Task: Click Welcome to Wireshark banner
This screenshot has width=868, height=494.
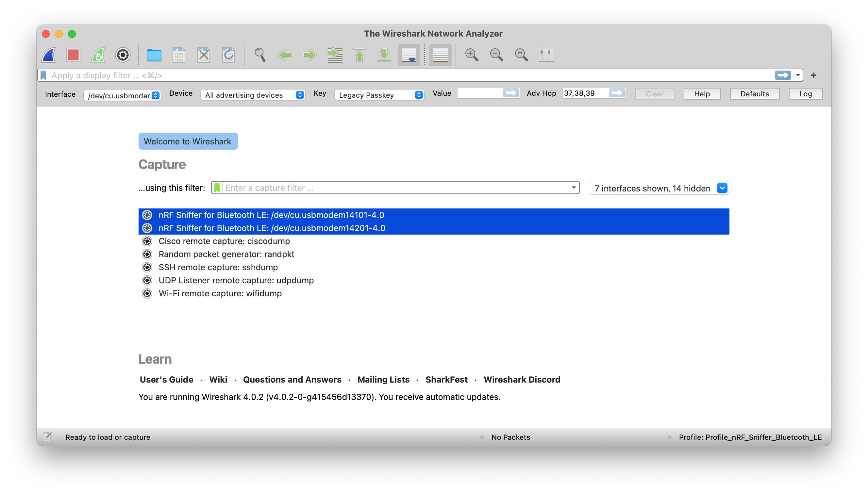Action: coord(188,141)
